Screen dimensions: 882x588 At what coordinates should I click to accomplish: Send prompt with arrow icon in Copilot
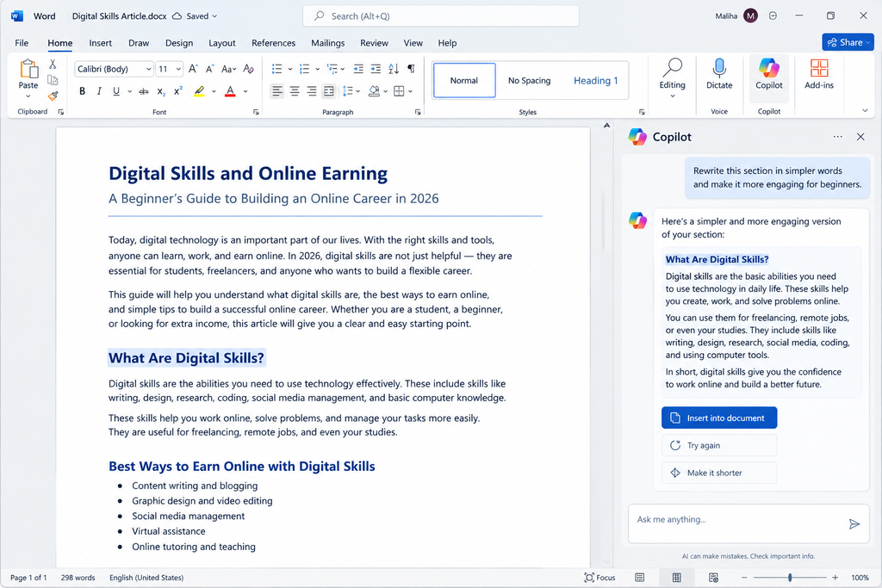tap(854, 524)
